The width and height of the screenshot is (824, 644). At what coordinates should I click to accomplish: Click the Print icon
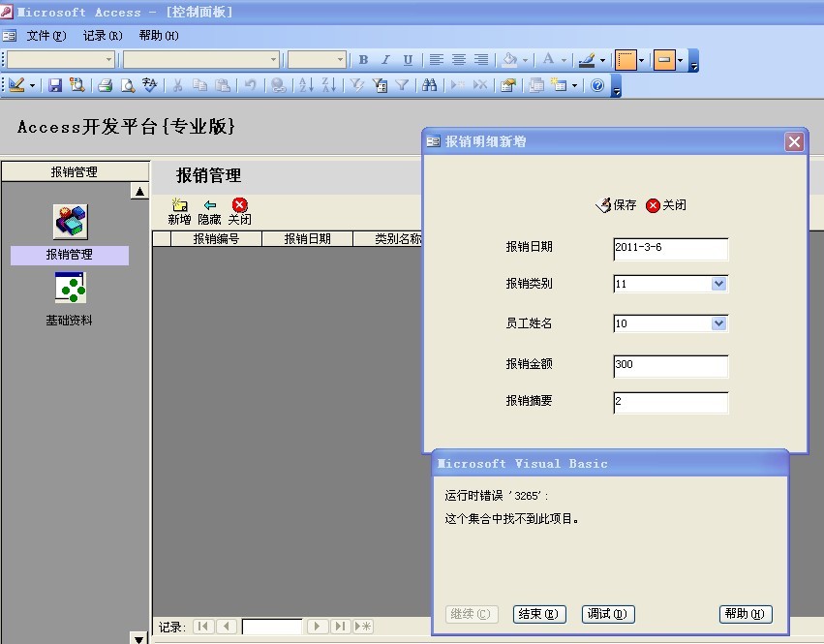(106, 85)
